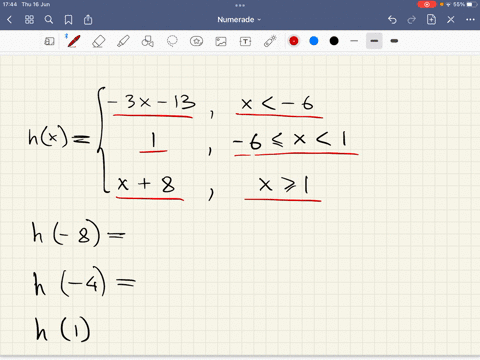Open the share and export menu
The image size is (480, 360).
[88, 19]
